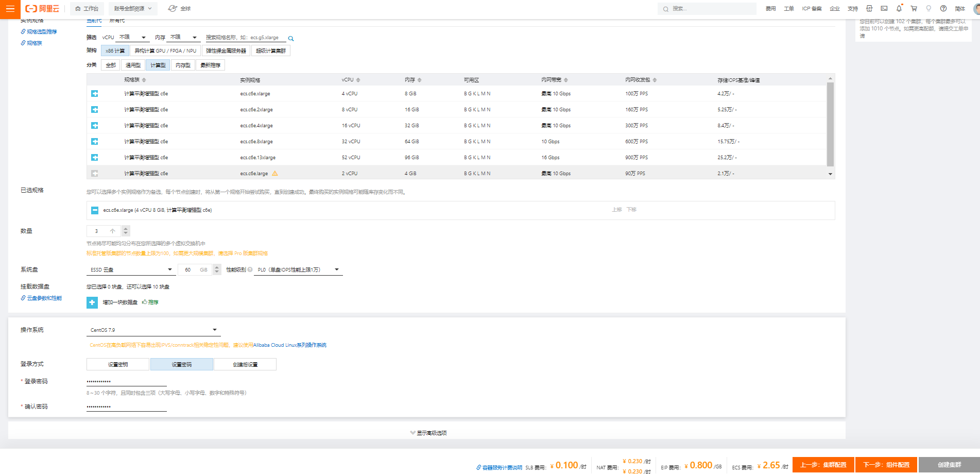Launch the Cloud Shell terminal icon
This screenshot has height=474, width=980.
pyautogui.click(x=884, y=9)
